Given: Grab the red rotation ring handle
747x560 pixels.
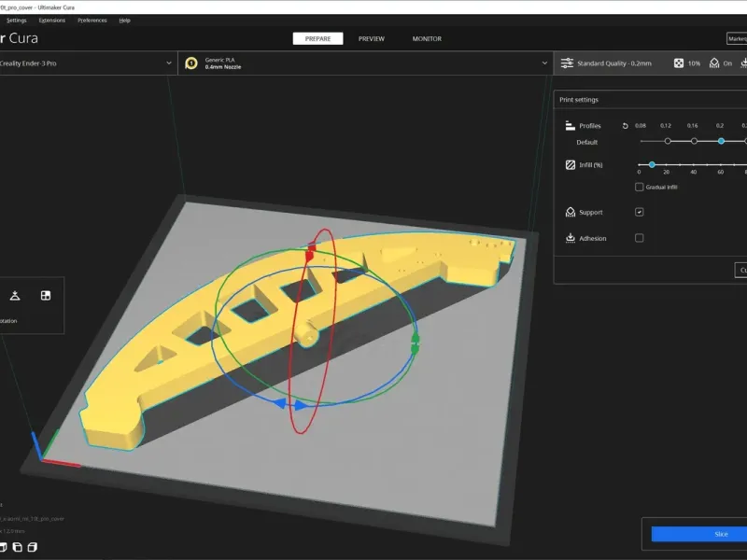Looking at the screenshot, I should coord(310,252).
